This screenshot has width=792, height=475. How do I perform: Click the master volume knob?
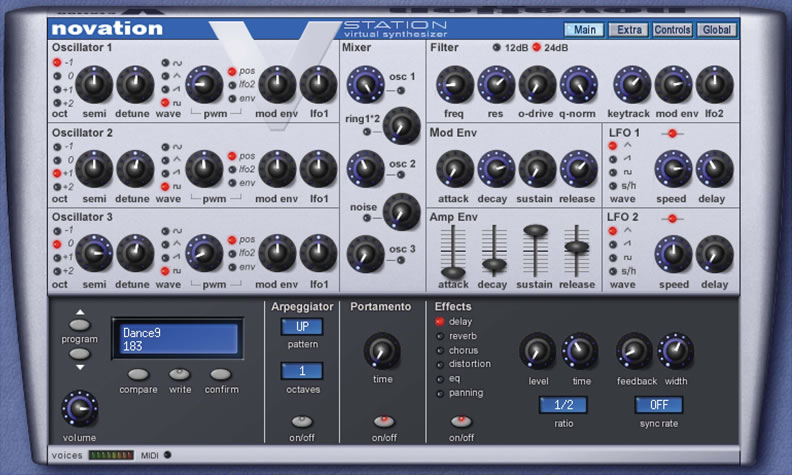pos(79,408)
